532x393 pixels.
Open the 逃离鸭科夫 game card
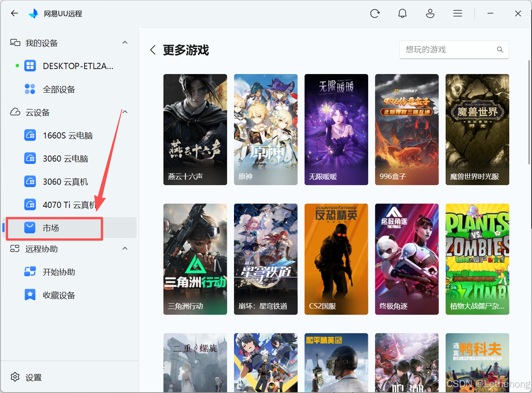[x=477, y=363]
